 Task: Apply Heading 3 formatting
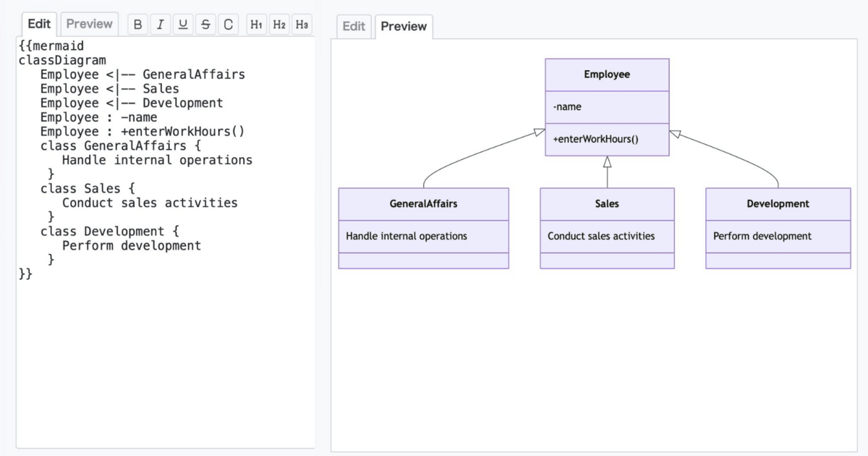coord(302,24)
